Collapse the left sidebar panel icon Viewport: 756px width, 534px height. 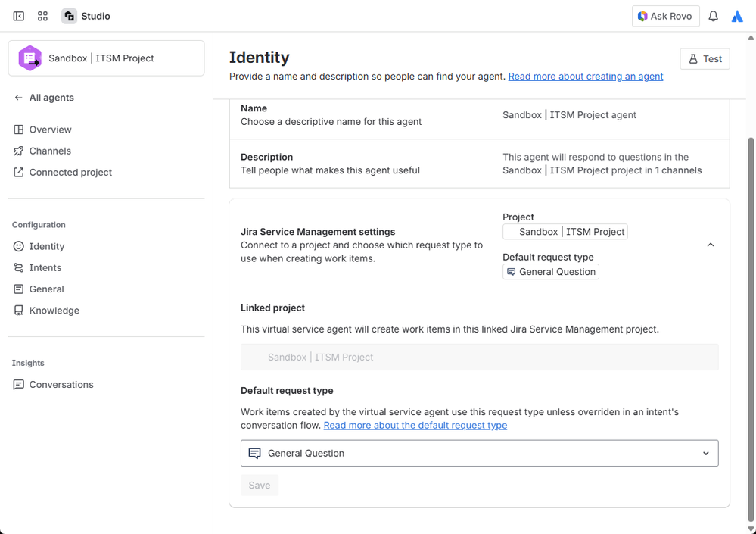(19, 16)
